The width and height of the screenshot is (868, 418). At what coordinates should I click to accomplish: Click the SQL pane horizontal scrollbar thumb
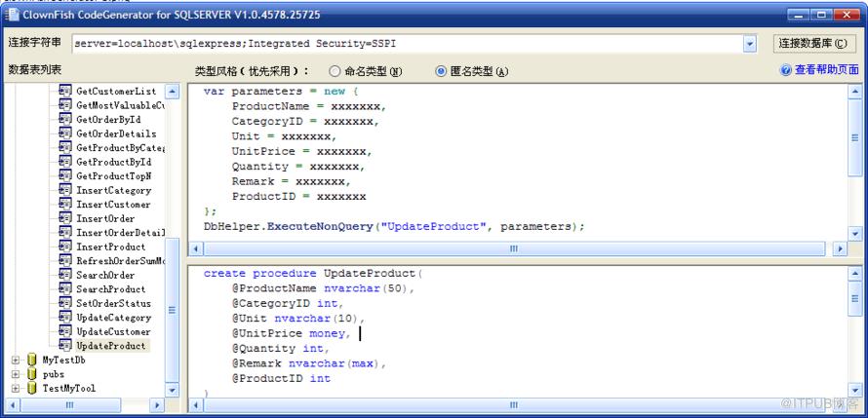pyautogui.click(x=514, y=404)
